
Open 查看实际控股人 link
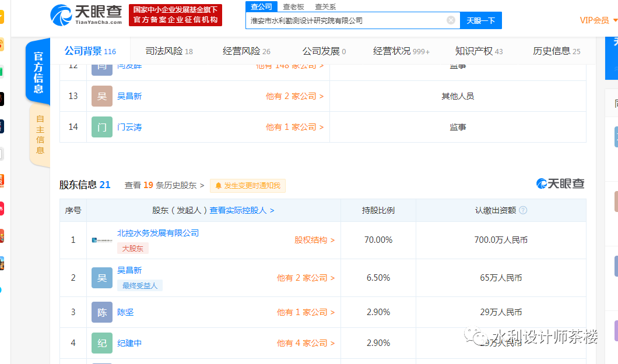242,210
